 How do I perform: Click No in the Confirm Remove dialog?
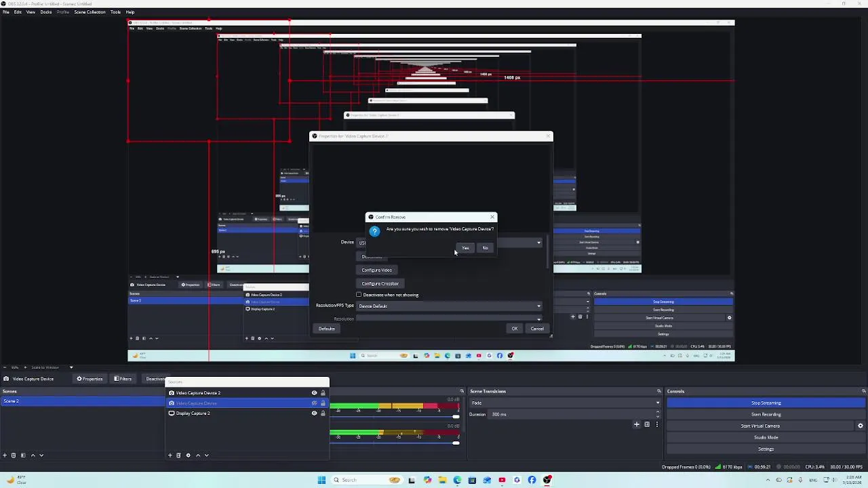[485, 248]
